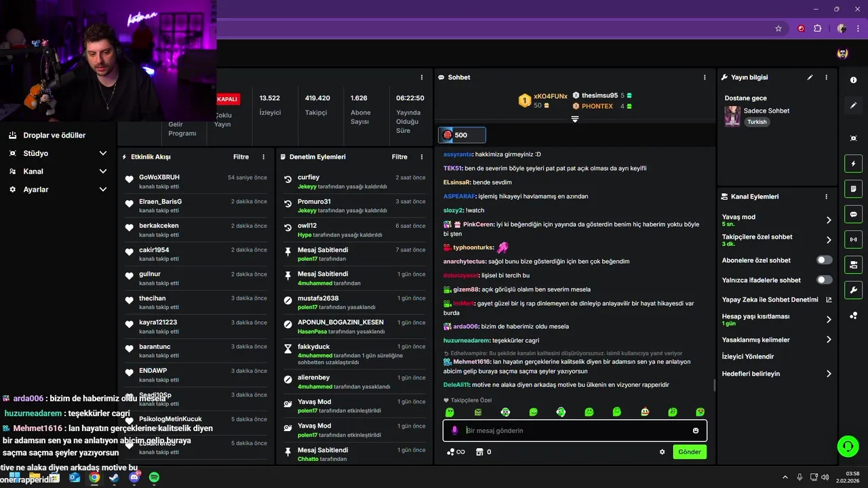Open the Steam taskbar icon
Viewport: 868px width, 488px height.
point(114,477)
